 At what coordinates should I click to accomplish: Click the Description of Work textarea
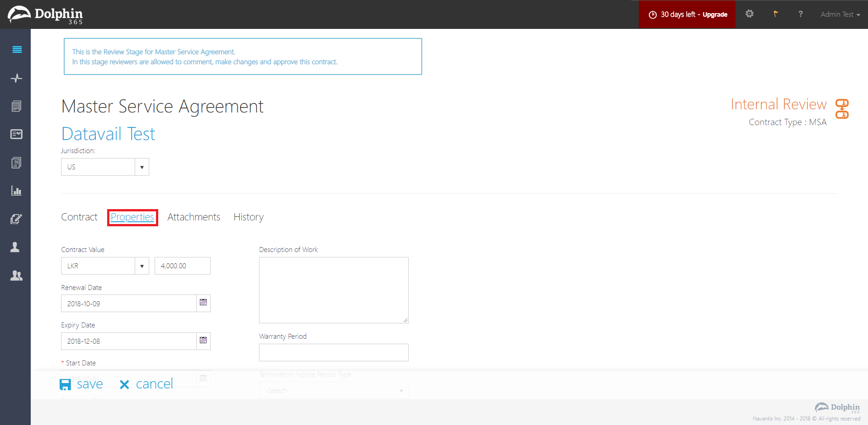tap(334, 290)
